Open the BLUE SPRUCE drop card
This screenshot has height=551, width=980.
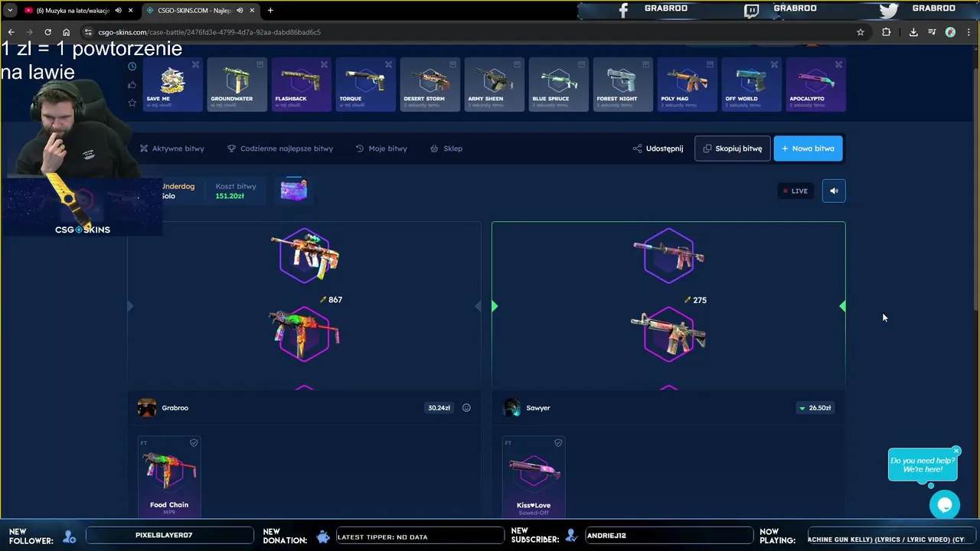point(559,84)
